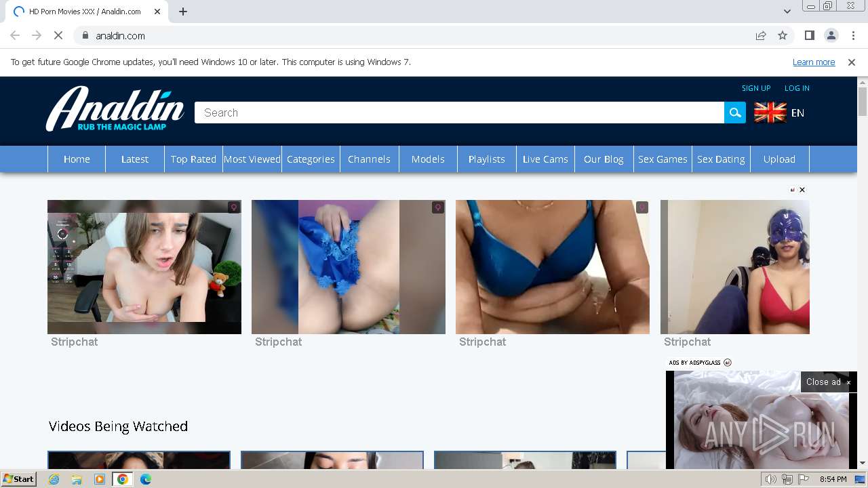Open the Learn more link
Viewport: 868px width, 488px height.
pyautogui.click(x=814, y=62)
